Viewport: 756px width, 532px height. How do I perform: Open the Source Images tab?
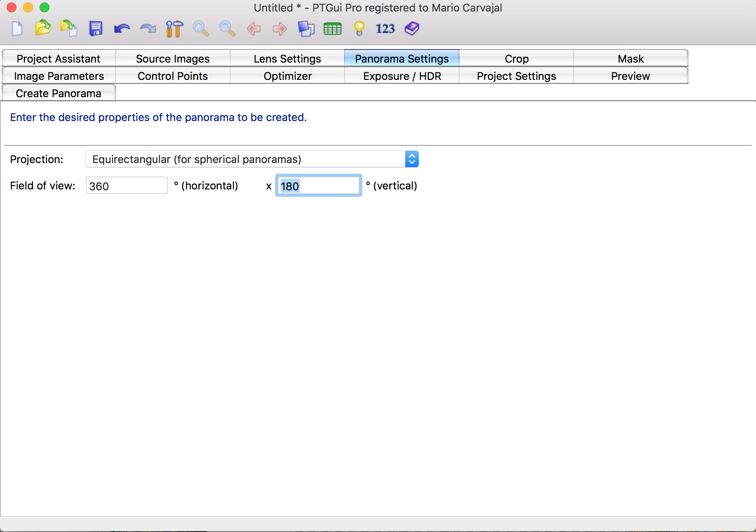pos(173,58)
